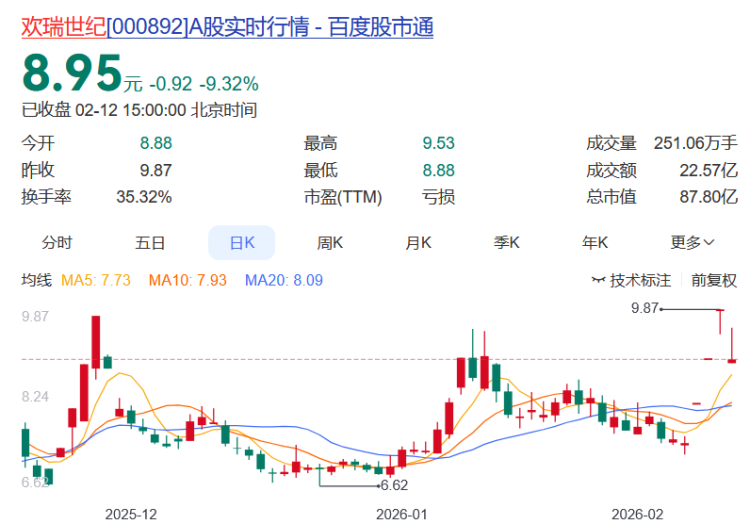
Task: Expand the 更多 chart options dropdown
Action: click(x=692, y=243)
